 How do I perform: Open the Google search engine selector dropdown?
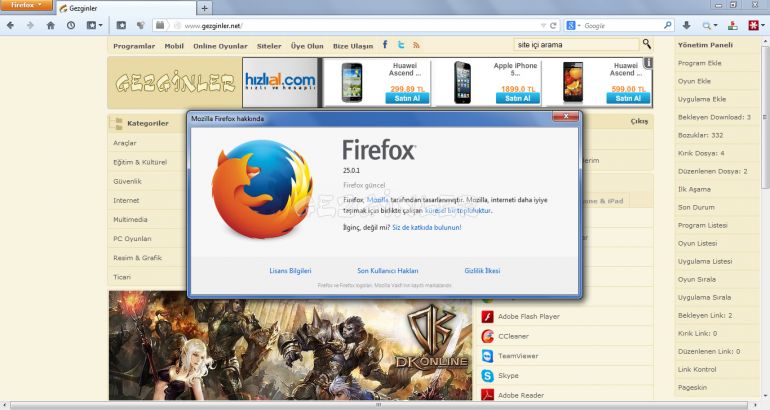pos(573,25)
